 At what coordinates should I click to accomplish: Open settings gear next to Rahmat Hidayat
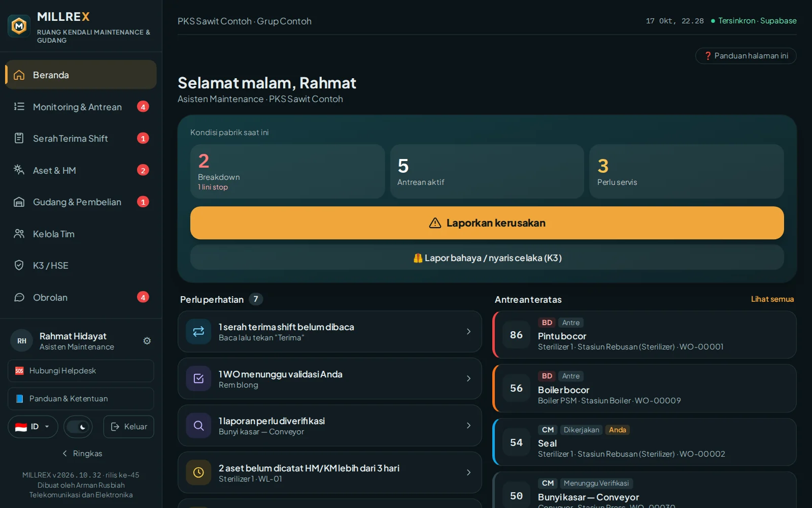coord(147,341)
